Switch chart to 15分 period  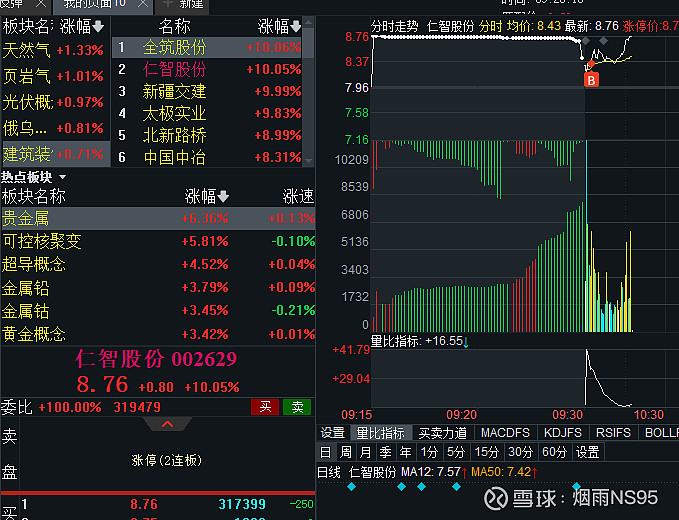[x=487, y=452]
